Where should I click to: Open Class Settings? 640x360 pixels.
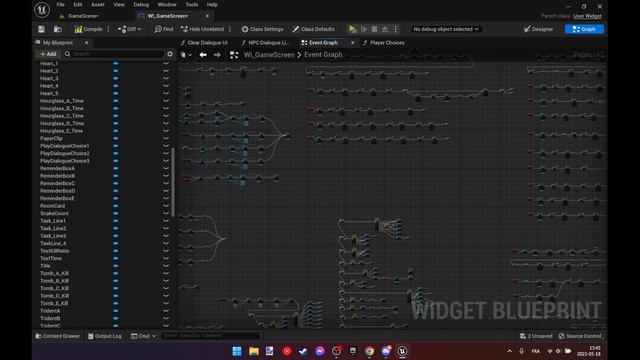pyautogui.click(x=262, y=29)
